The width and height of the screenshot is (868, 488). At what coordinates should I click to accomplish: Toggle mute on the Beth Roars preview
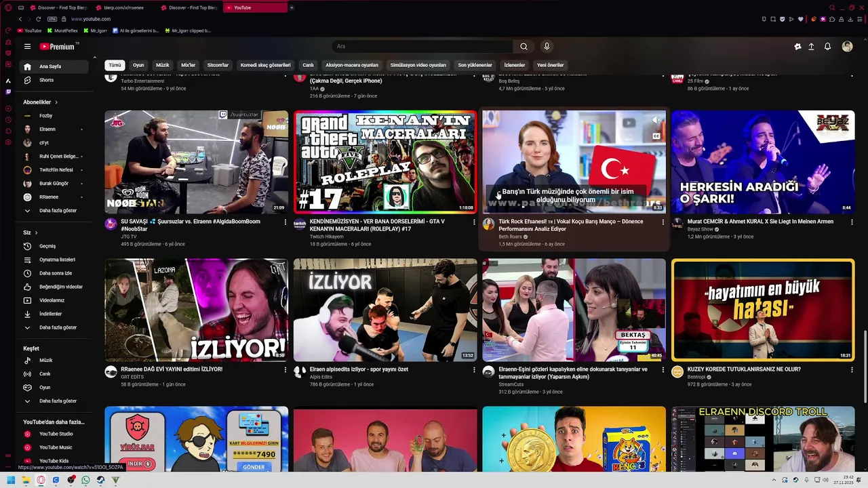click(x=656, y=120)
